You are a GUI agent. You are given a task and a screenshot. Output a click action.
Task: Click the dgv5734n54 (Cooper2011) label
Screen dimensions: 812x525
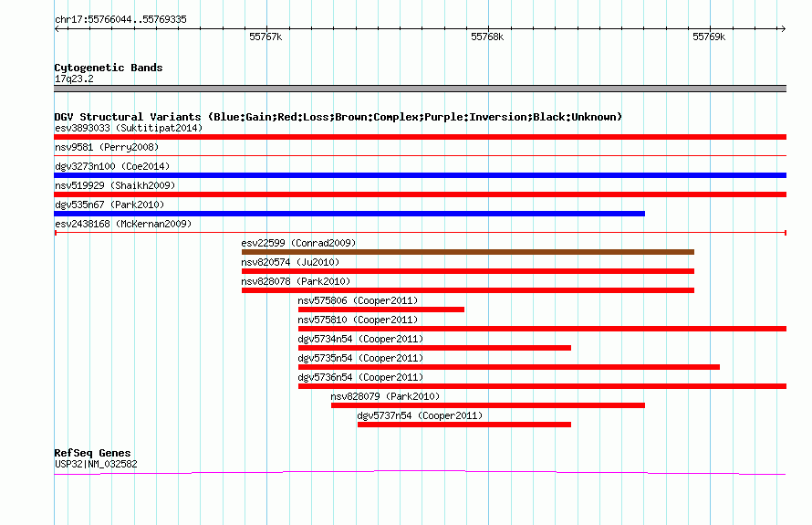coord(360,339)
